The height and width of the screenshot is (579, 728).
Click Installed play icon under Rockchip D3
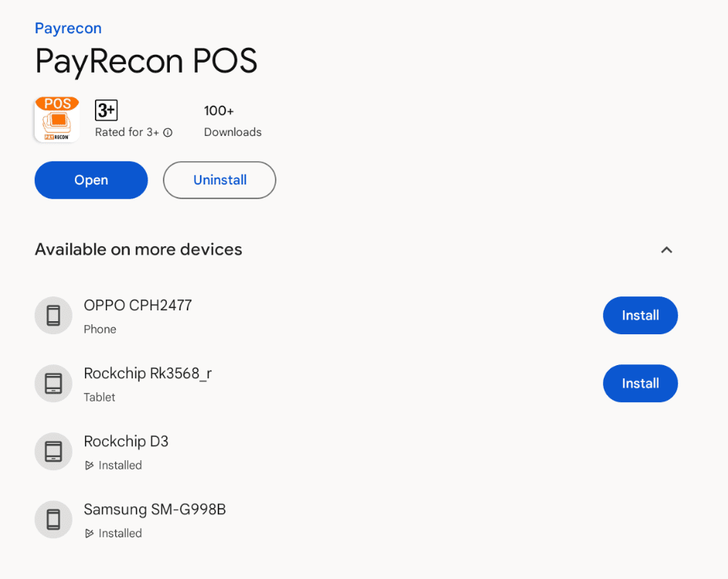point(89,466)
